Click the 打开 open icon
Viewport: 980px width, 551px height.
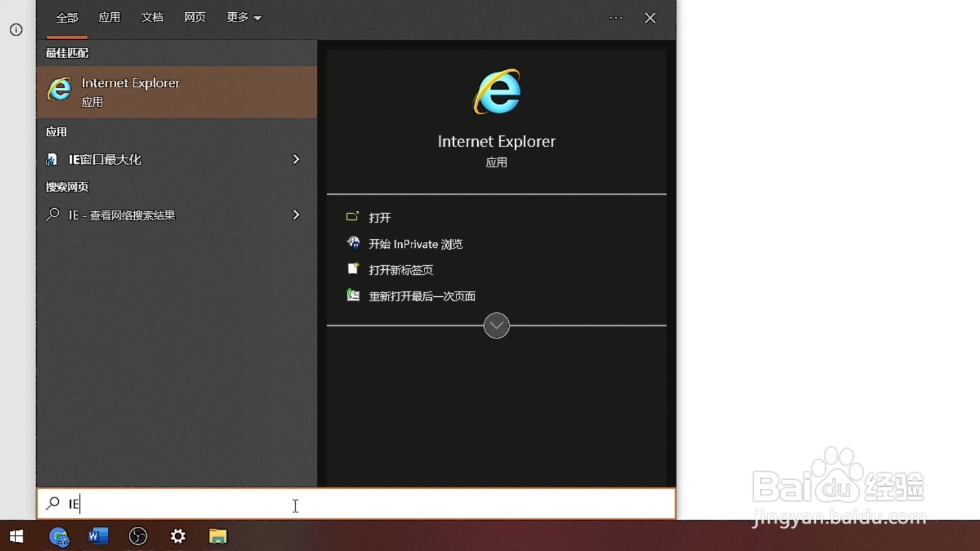click(352, 217)
